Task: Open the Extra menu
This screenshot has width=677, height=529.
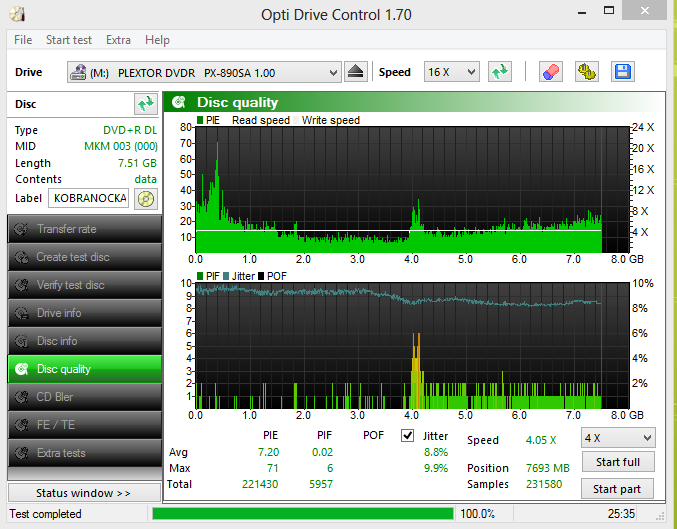Action: [118, 40]
